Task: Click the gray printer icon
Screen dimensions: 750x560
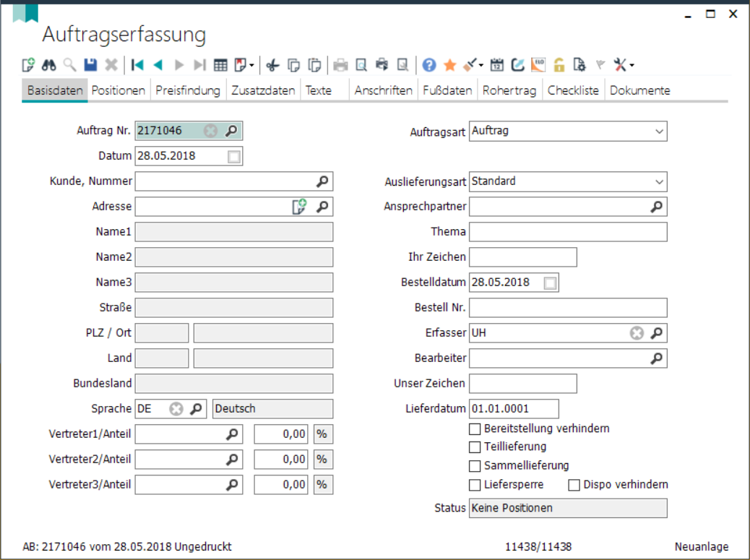Action: [340, 64]
